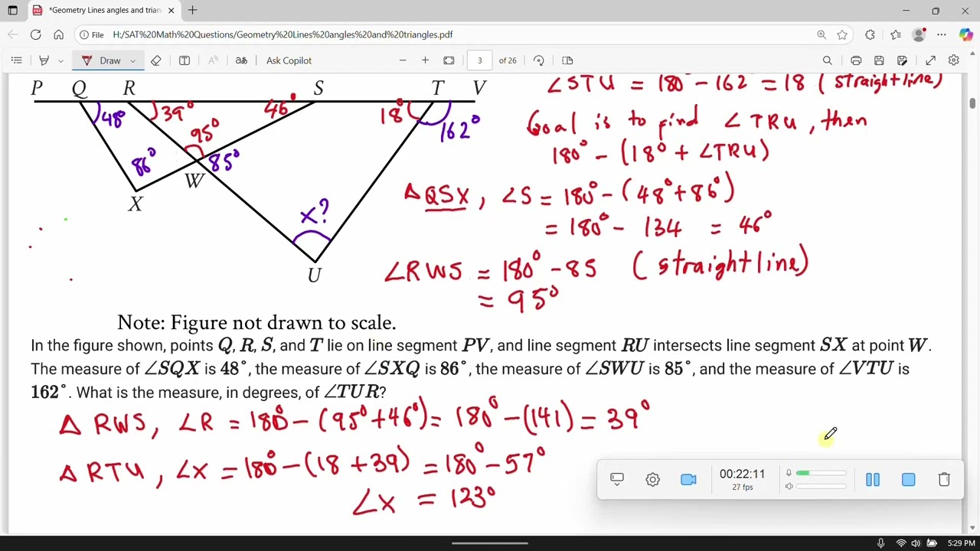The image size is (980, 551).
Task: Click the taskbar microphone icon
Action: pyautogui.click(x=881, y=543)
